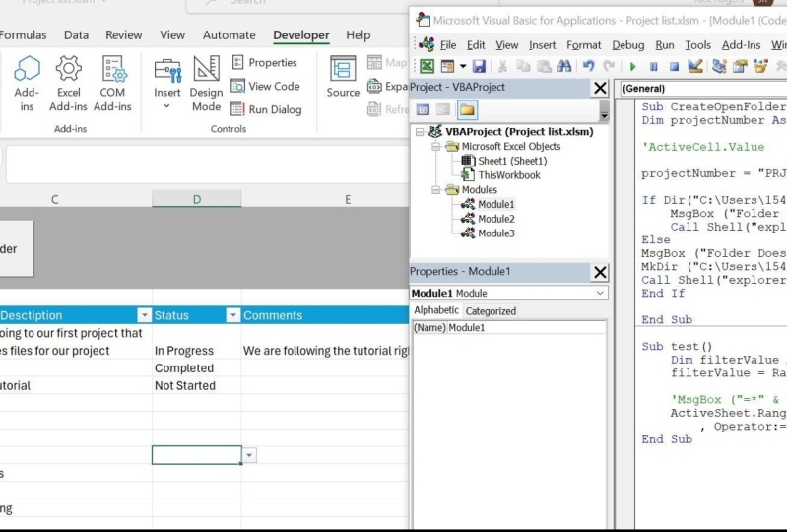Viewport: 787px width, 532px height.
Task: Toggle VBA Design Mode icon
Action: 695,66
